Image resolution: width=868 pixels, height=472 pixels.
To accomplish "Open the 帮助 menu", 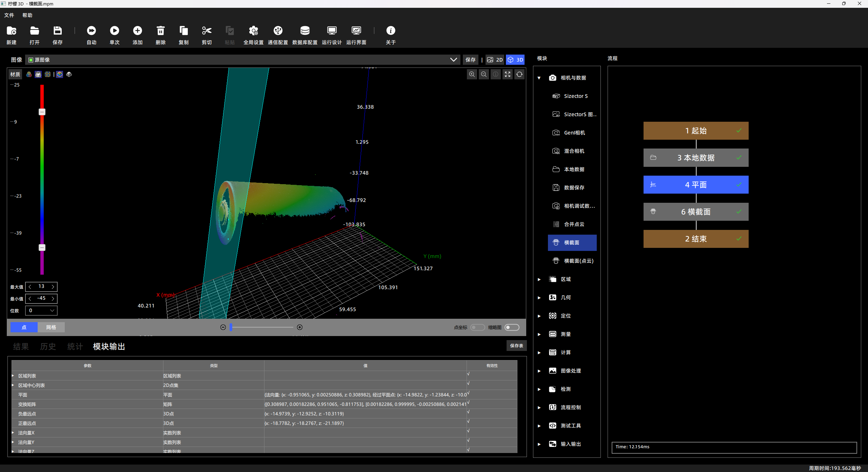I will (27, 15).
